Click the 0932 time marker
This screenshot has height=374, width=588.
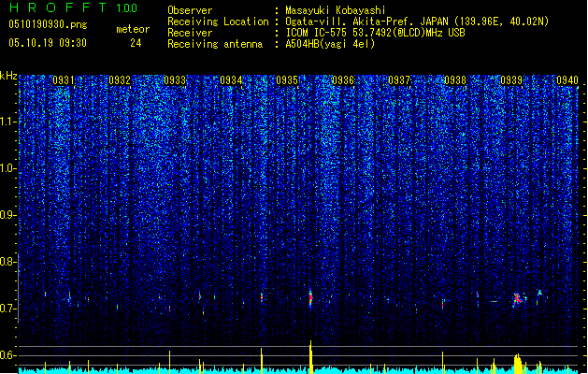(120, 80)
